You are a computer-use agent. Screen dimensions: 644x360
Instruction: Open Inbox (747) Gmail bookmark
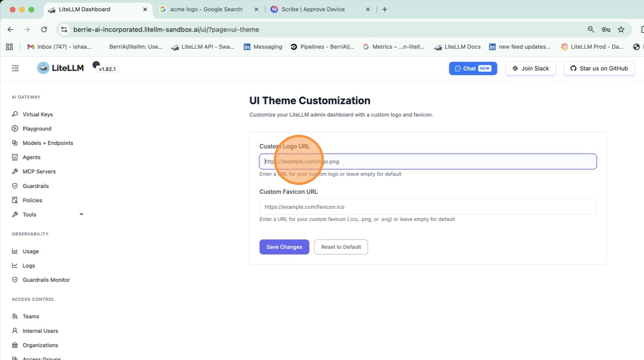click(x=59, y=47)
